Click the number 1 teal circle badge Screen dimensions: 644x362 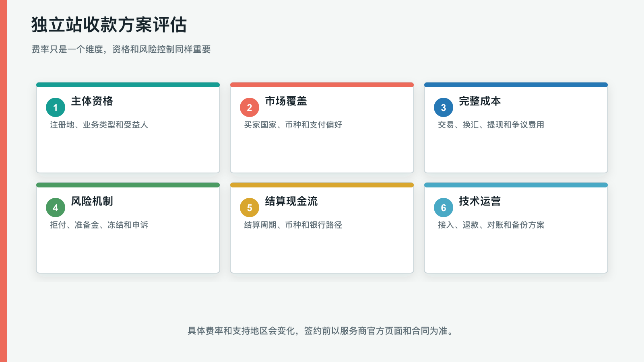pyautogui.click(x=56, y=107)
